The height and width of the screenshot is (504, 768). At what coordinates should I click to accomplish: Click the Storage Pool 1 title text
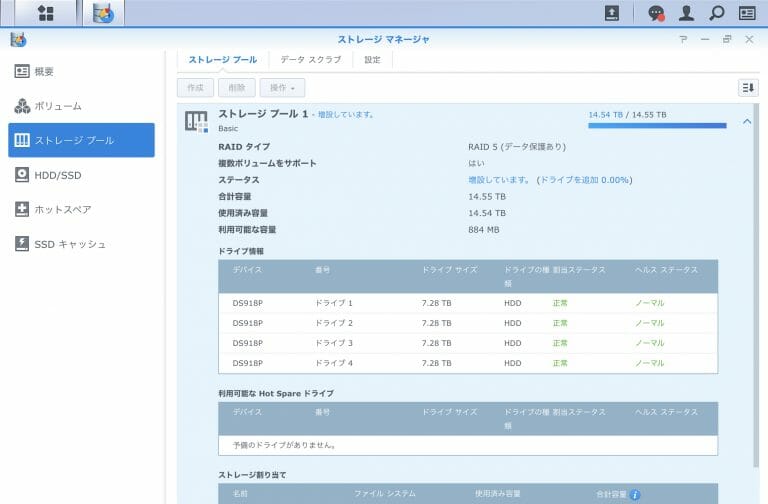(x=263, y=114)
